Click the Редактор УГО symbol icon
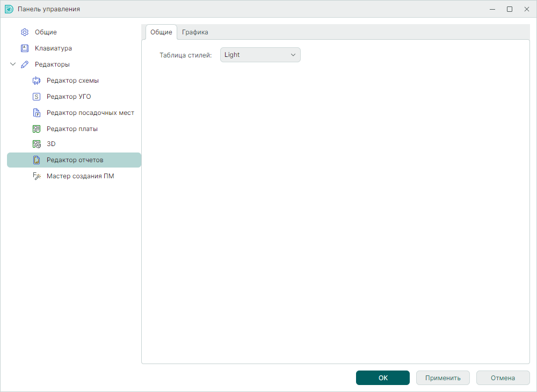The height and width of the screenshot is (392, 537). (37, 97)
